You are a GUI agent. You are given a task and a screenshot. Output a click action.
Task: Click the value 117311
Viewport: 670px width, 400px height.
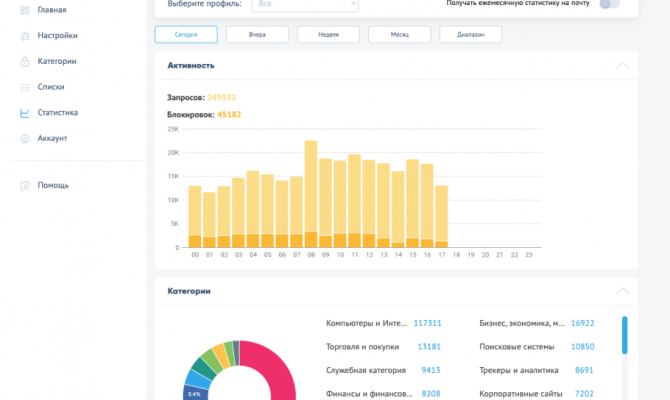(x=427, y=323)
